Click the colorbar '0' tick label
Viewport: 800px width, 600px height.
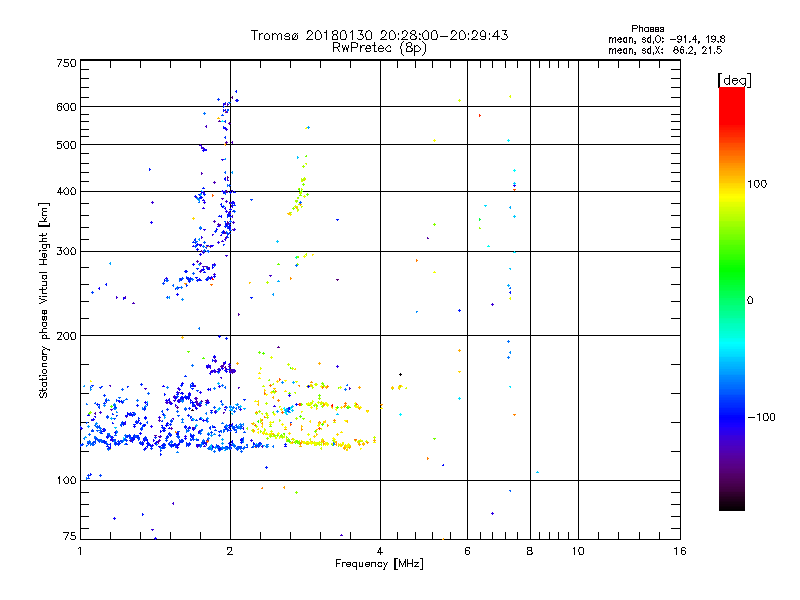coord(750,301)
